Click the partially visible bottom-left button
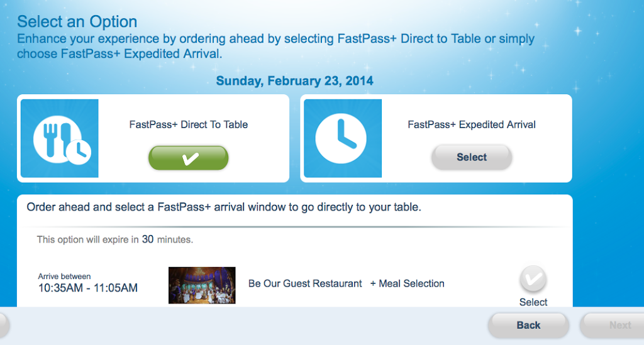This screenshot has height=345, width=644. tap(4, 326)
